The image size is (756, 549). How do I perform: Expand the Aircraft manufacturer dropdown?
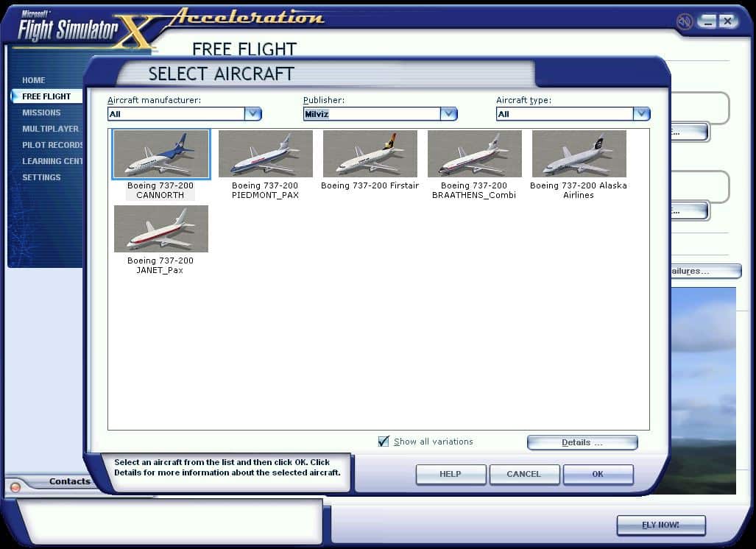click(253, 113)
